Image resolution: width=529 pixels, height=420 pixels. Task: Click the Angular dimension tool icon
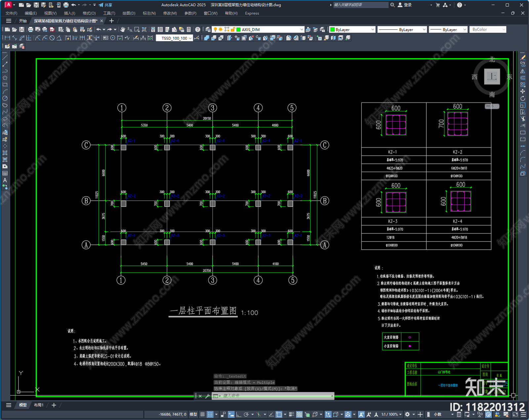59,38
